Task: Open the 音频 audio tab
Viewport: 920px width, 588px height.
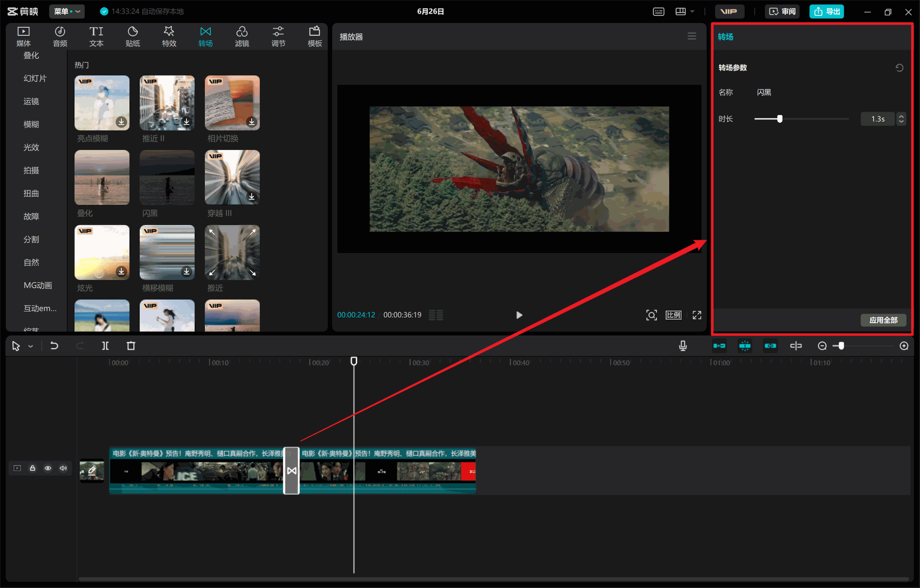Action: [x=60, y=36]
